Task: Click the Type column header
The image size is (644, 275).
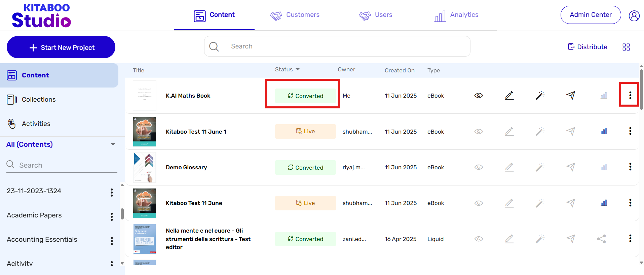Action: coord(434,70)
